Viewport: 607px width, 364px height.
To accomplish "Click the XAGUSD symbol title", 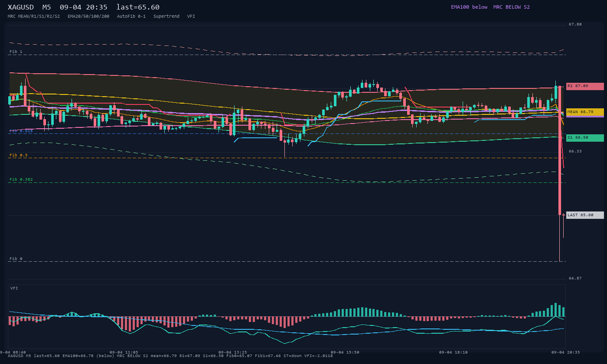I will pos(21,7).
